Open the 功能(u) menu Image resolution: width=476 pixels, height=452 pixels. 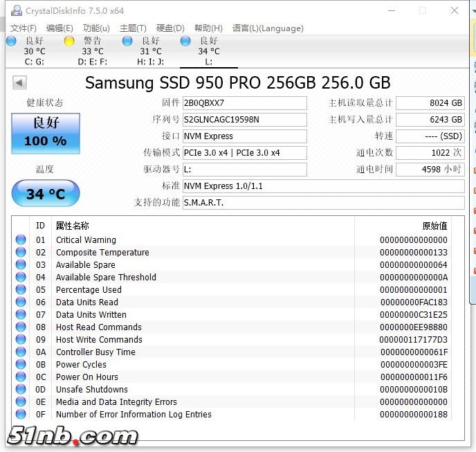[96, 28]
